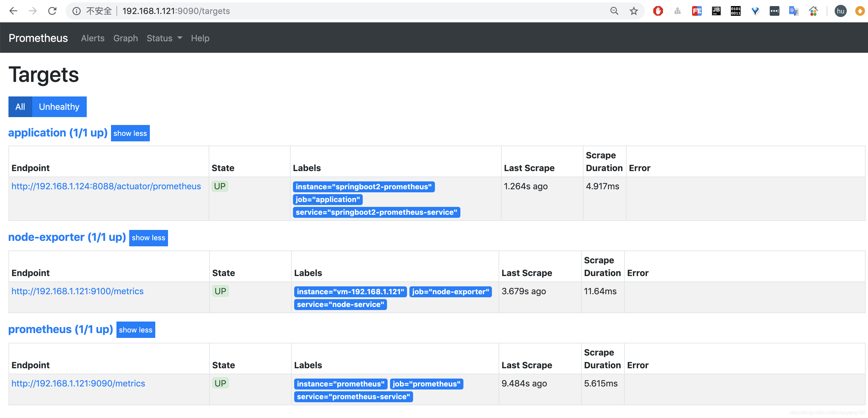Click the Alerts navigation icon

93,38
